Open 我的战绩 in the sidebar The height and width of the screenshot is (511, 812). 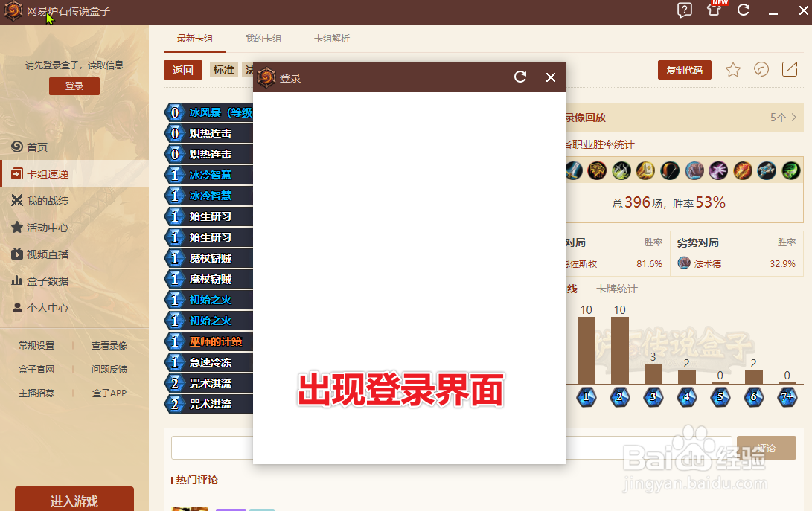[x=74, y=201]
